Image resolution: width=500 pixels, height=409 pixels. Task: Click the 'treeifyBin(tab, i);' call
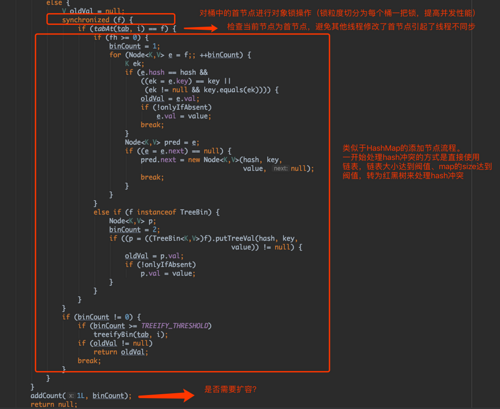[x=131, y=334]
